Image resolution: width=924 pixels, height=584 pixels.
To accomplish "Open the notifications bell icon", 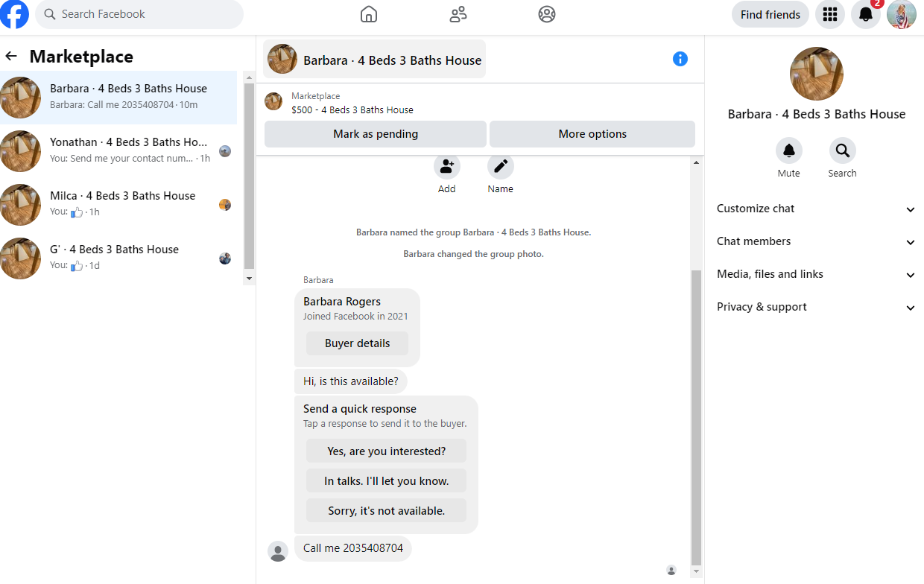I will pyautogui.click(x=866, y=14).
